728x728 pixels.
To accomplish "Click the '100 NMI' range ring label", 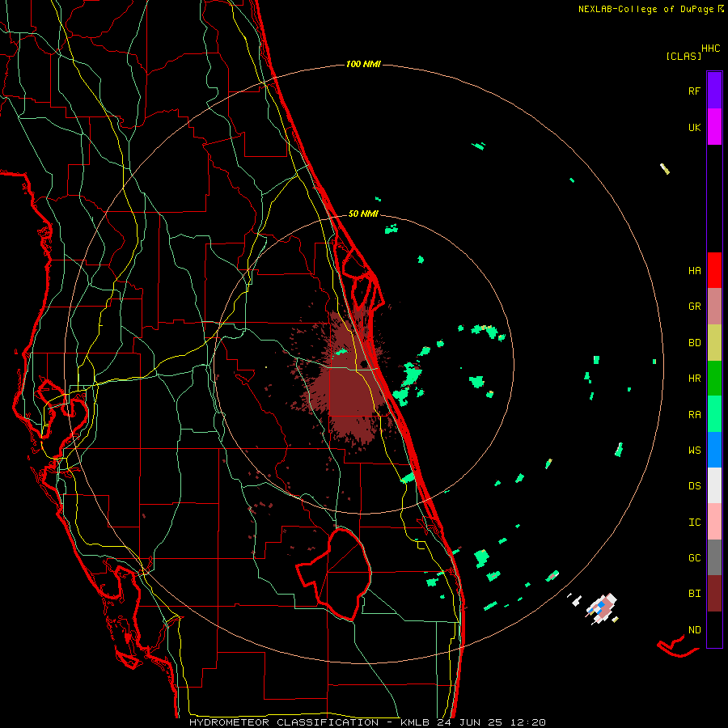I will 363,64.
